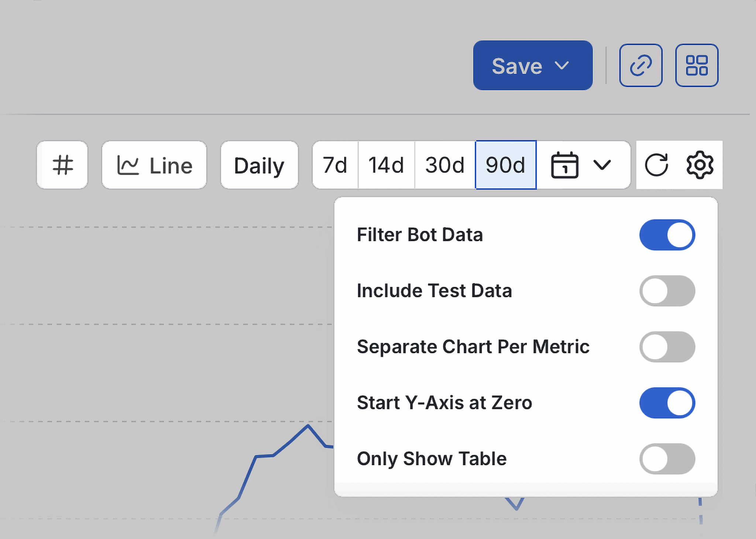Viewport: 756px width, 539px height.
Task: Open the calendar date picker icon
Action: tap(565, 165)
